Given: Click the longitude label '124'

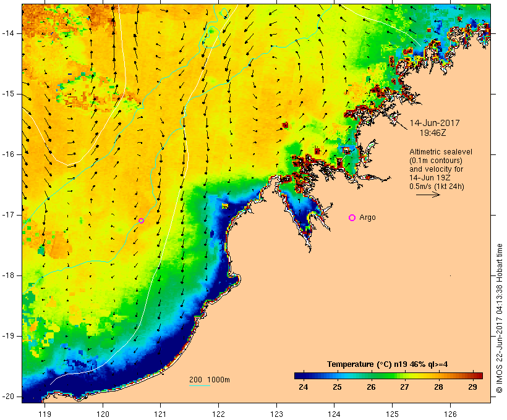Looking at the screenshot, I should 334,414.
